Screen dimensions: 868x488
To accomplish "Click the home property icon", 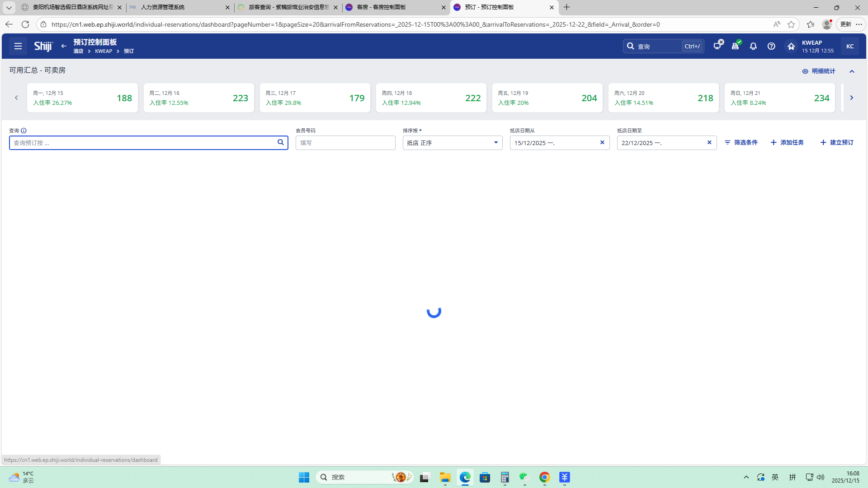I will click(791, 46).
